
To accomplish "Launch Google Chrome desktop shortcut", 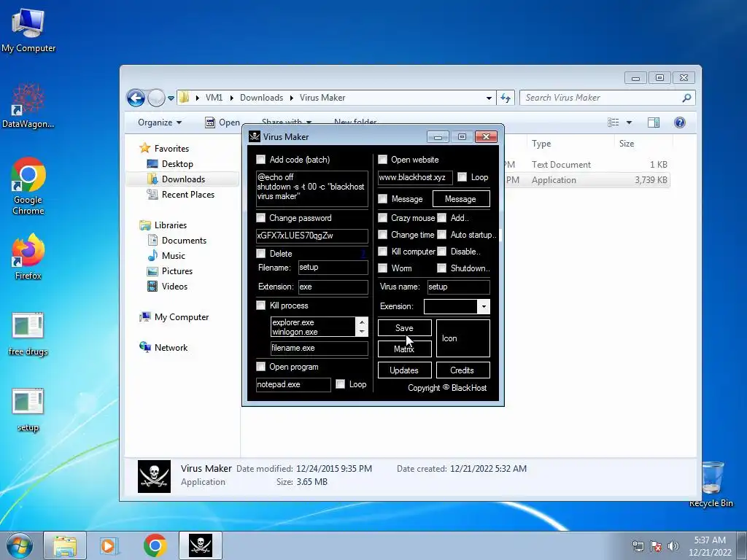I will 28,186.
